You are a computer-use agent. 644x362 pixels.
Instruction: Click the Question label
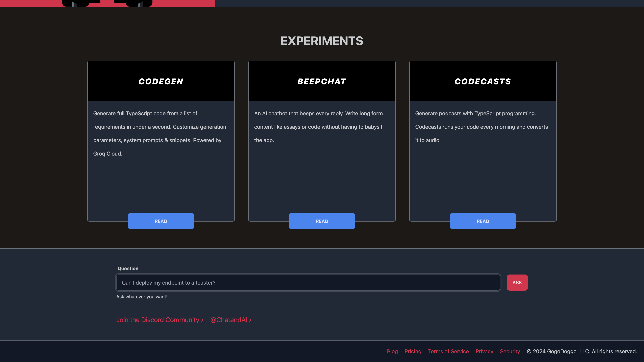(128, 268)
